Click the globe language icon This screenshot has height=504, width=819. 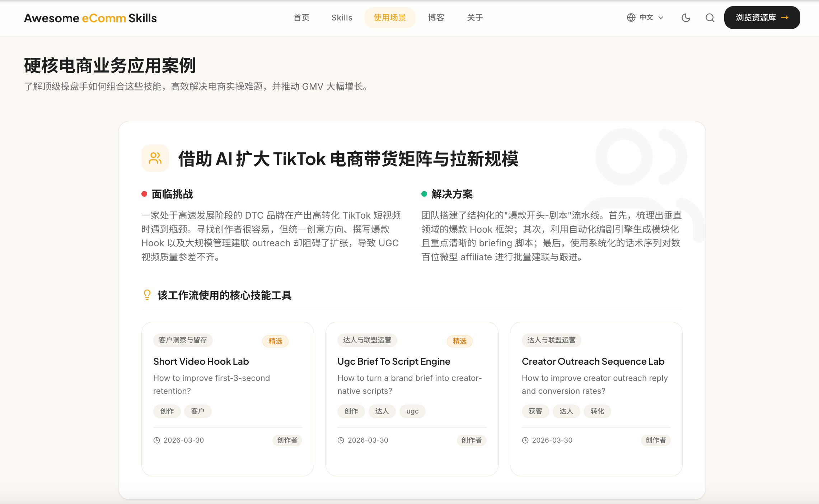click(x=631, y=18)
